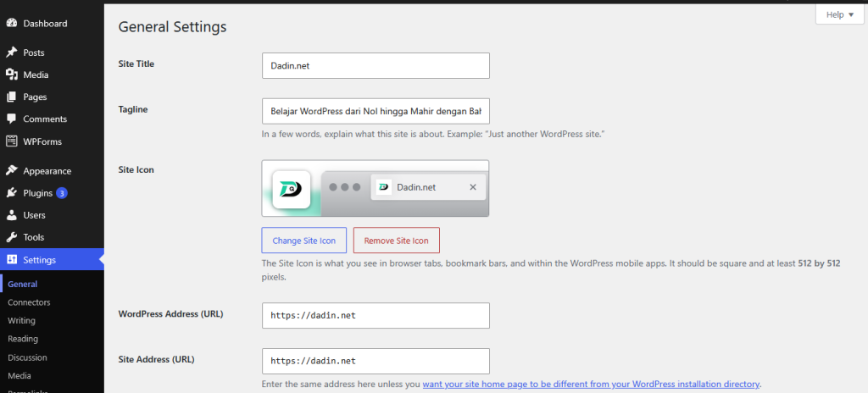Click the Settings sliders icon
The image size is (868, 393).
pyautogui.click(x=12, y=260)
